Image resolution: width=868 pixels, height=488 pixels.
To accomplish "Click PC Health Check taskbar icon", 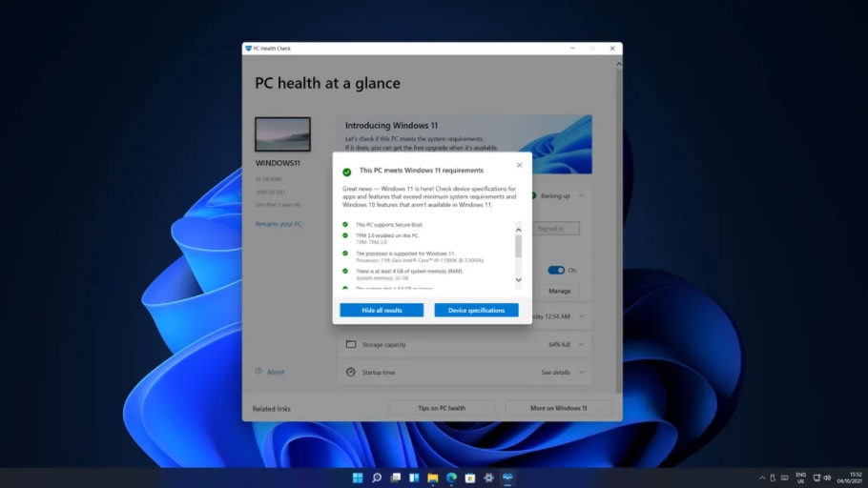I will tap(507, 478).
